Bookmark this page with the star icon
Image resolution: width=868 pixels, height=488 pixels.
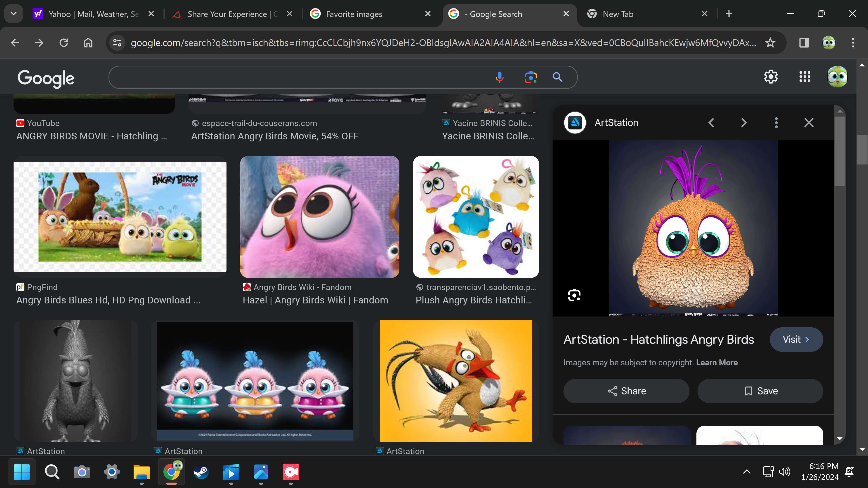770,43
